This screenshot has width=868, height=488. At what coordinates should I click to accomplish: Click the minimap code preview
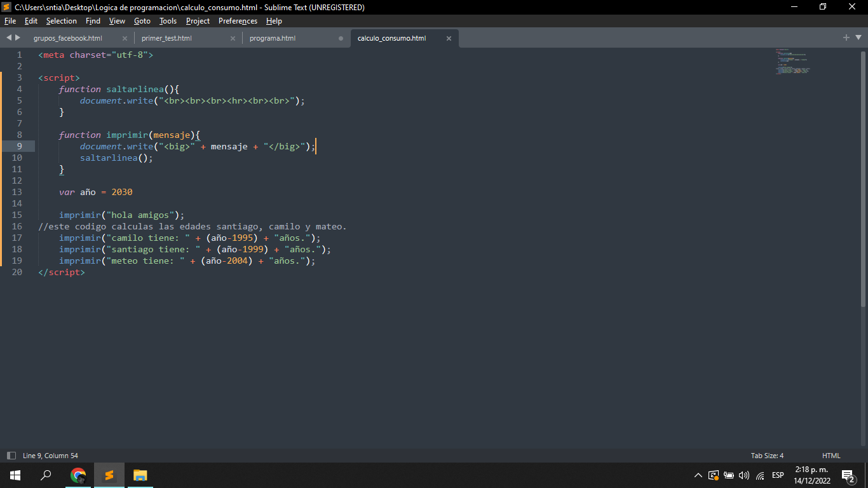[792, 62]
